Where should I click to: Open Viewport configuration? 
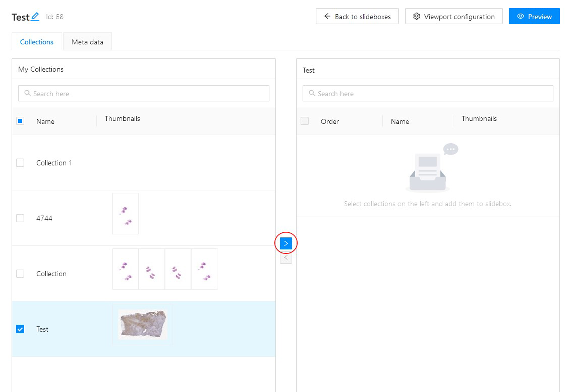pyautogui.click(x=453, y=16)
